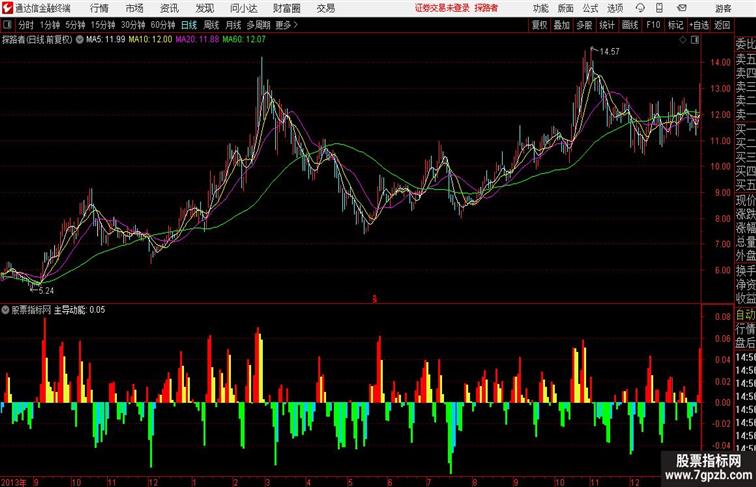The image size is (756, 487).
Task: Toggle the left side panel icon
Action: (7, 25)
